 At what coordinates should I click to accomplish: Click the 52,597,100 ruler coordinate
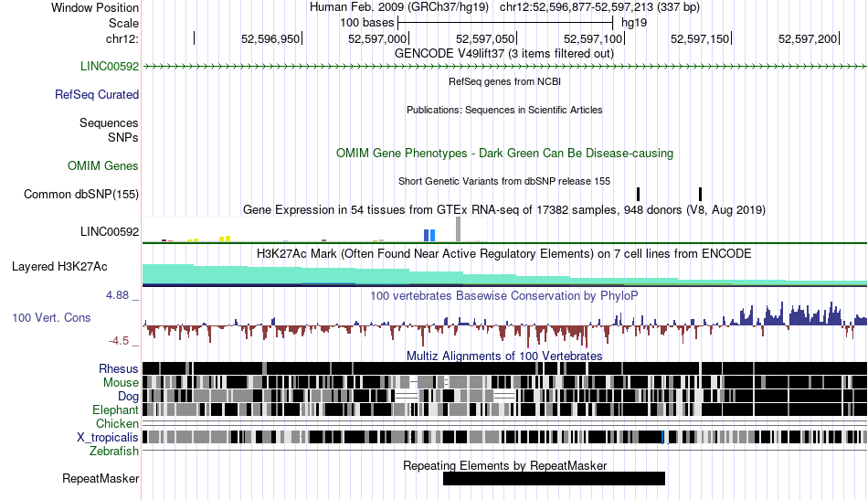point(593,39)
